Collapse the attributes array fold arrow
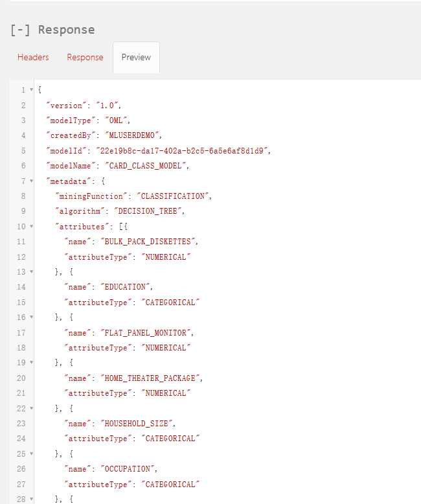This screenshot has width=421, height=504. [32, 227]
